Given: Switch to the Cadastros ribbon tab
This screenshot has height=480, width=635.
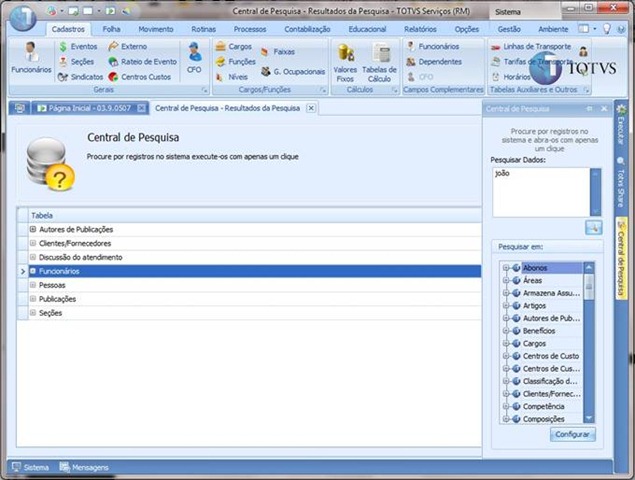Looking at the screenshot, I should point(68,29).
